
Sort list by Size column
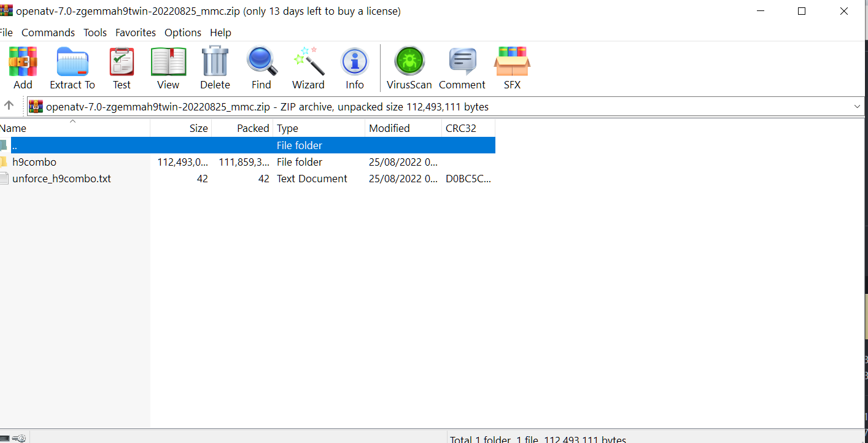181,128
